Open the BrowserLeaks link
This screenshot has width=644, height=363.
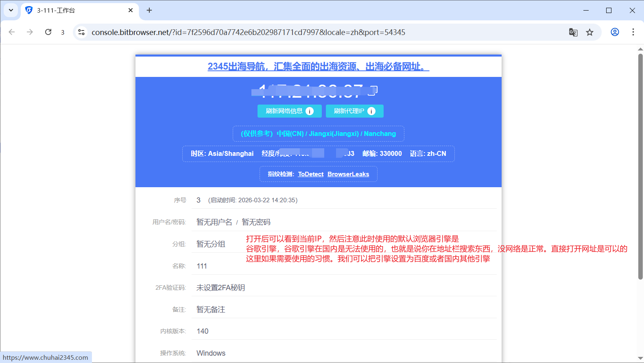click(x=348, y=174)
